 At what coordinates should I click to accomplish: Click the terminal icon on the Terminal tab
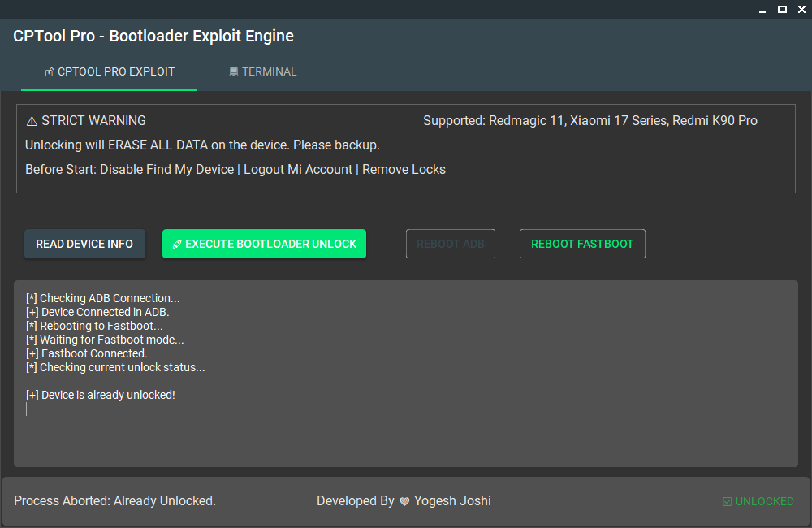(234, 72)
